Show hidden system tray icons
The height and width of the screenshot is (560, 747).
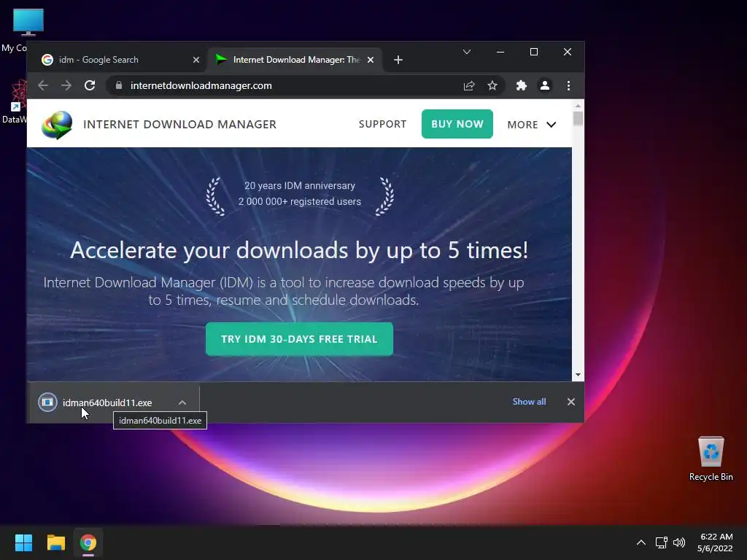tap(641, 542)
